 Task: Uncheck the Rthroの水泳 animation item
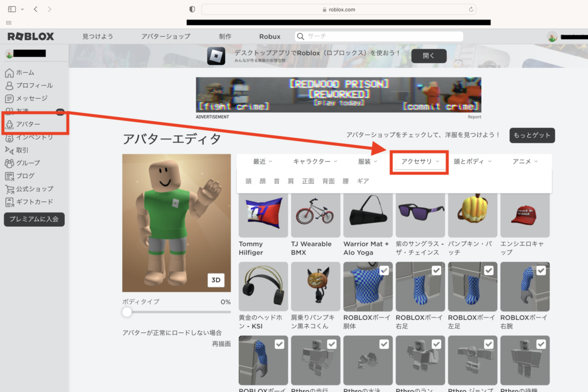tap(384, 344)
